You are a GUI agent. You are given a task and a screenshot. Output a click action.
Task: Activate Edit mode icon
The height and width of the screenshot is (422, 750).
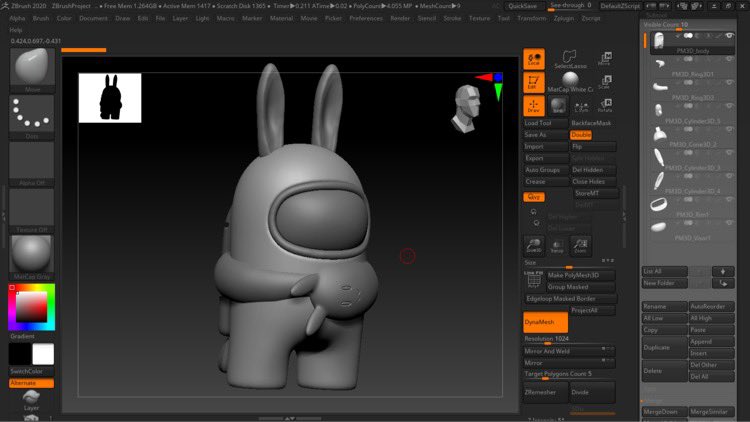534,83
